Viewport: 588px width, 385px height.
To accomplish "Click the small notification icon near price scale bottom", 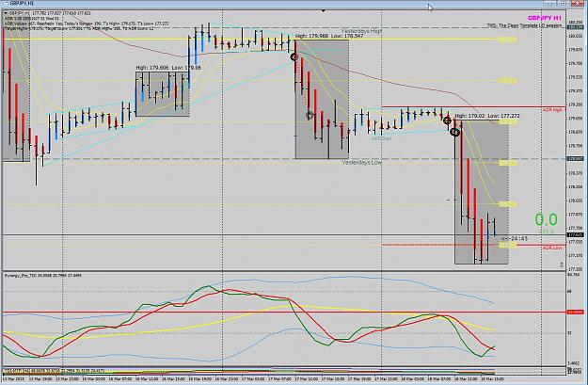I will tap(562, 265).
